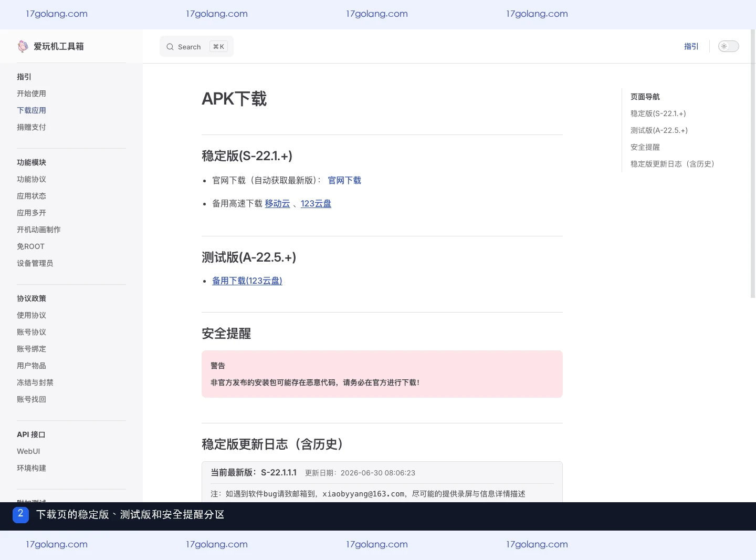Open 开始使用 in the sidebar
The image size is (756, 560).
pyautogui.click(x=31, y=94)
